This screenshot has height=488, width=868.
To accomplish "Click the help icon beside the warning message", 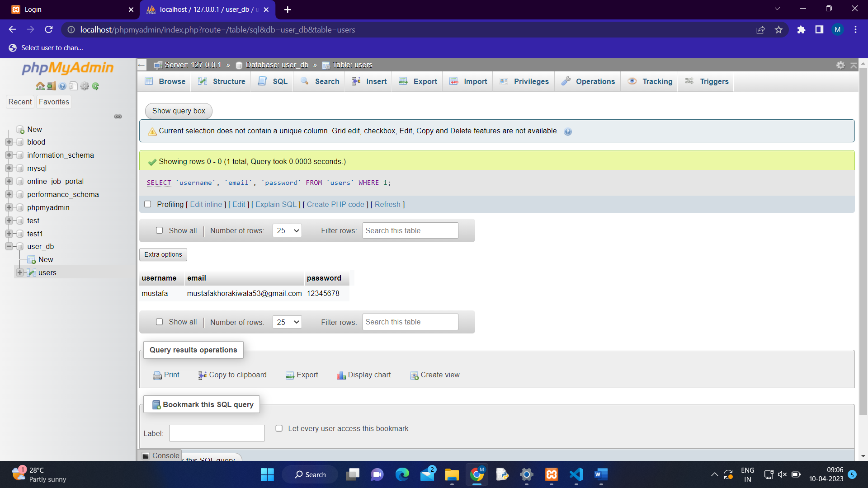I will pos(568,131).
